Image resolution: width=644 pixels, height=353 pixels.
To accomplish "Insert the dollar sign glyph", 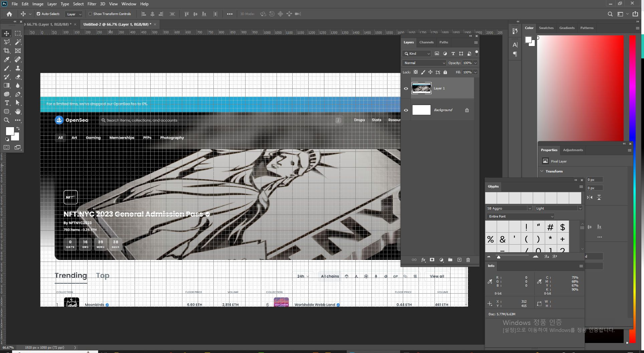I will click(562, 227).
